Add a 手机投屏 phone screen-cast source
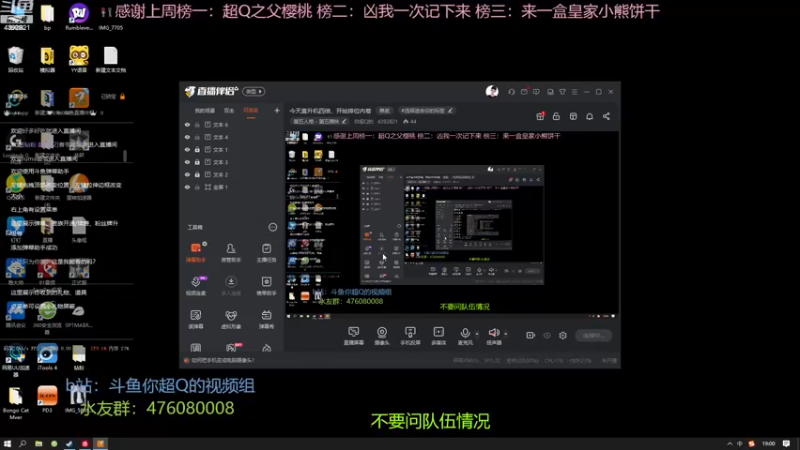This screenshot has height=450, width=800. click(x=410, y=336)
